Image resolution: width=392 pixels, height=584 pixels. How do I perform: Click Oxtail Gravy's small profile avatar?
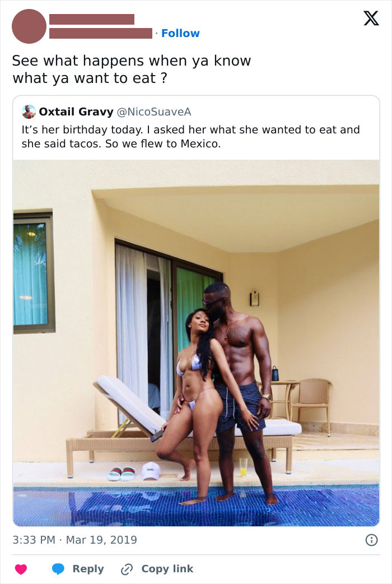pyautogui.click(x=29, y=112)
